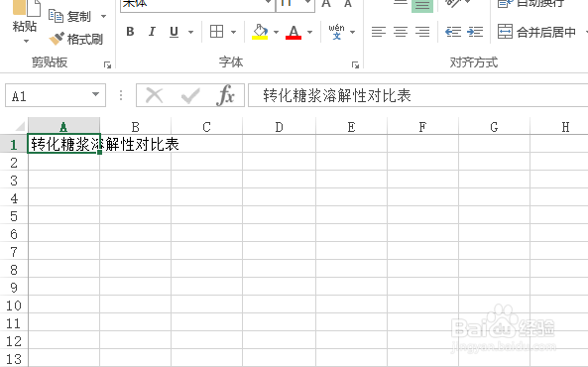This screenshot has width=588, height=367.
Task: Select row 5 header
Action: pos(14,216)
